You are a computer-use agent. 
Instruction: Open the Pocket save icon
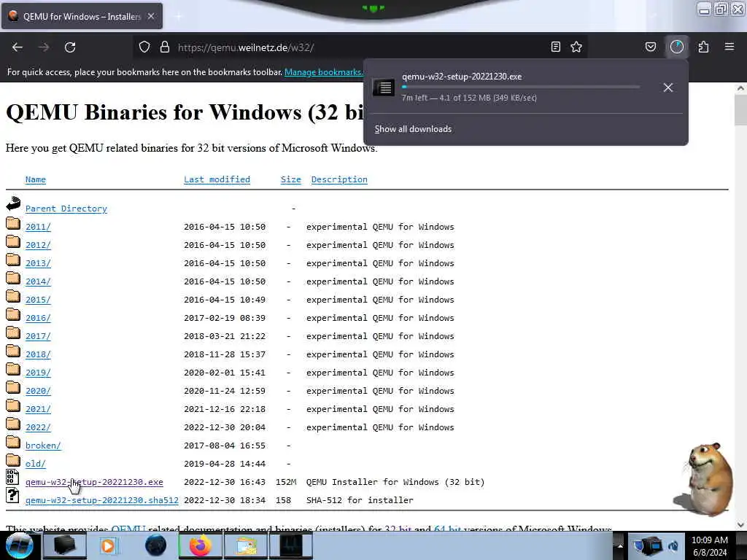[650, 47]
